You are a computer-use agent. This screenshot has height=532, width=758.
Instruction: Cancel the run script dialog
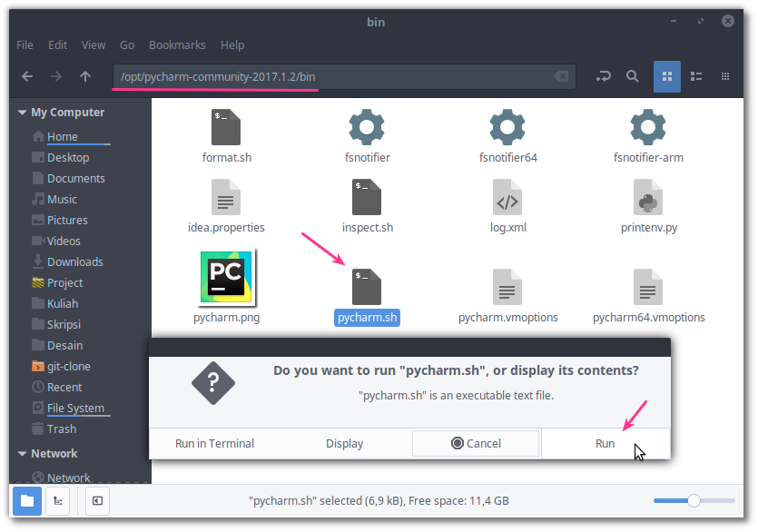click(476, 443)
